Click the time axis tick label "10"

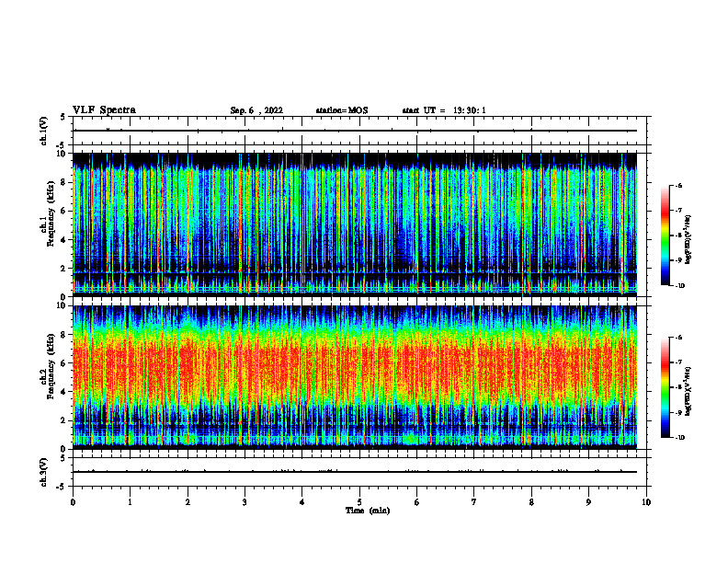point(646,502)
